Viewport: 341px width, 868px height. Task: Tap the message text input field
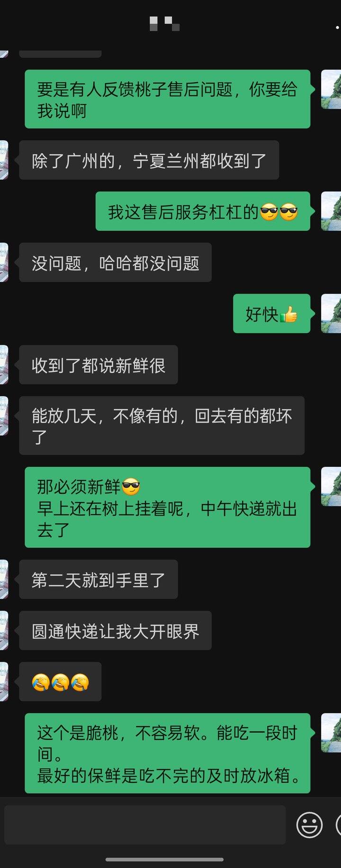point(145,825)
